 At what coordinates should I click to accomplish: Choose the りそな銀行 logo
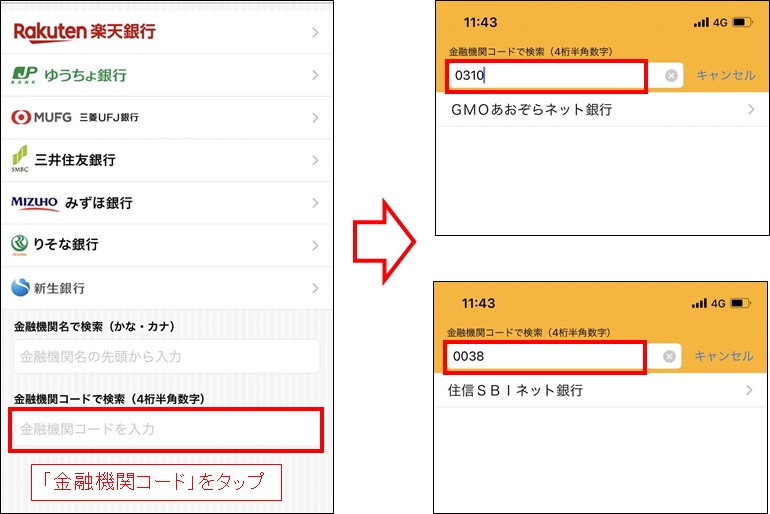(55, 244)
